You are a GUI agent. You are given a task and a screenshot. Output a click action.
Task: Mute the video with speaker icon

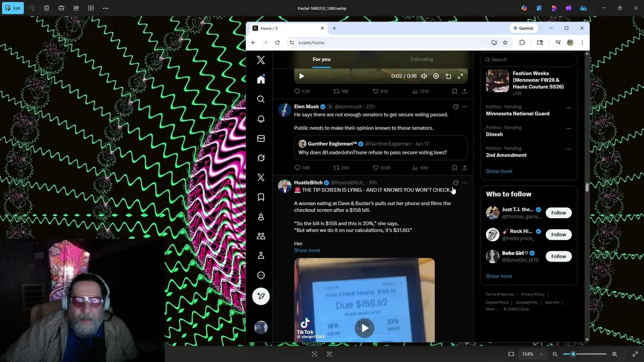pos(424,76)
